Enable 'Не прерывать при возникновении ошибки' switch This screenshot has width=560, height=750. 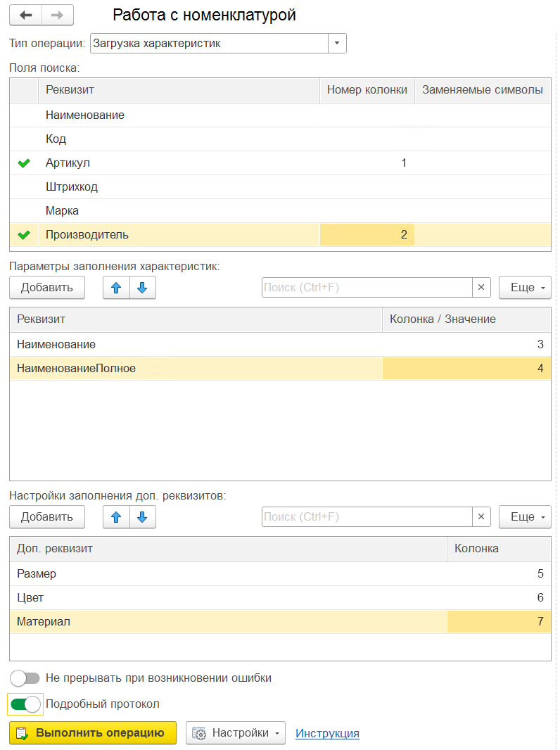tap(25, 678)
